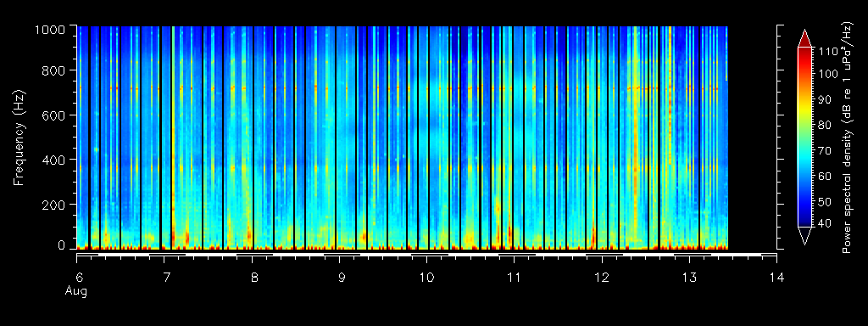Click the red upper colorbar arrow
The height and width of the screenshot is (326, 868).
point(804,38)
